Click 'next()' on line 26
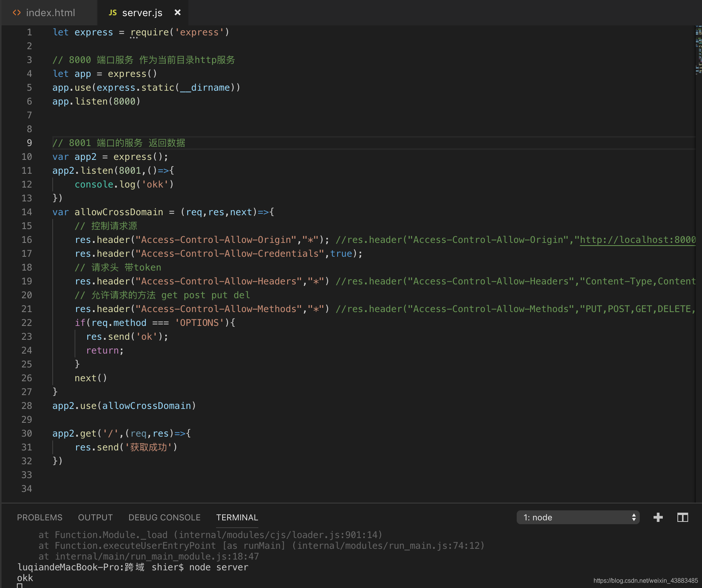 point(91,378)
